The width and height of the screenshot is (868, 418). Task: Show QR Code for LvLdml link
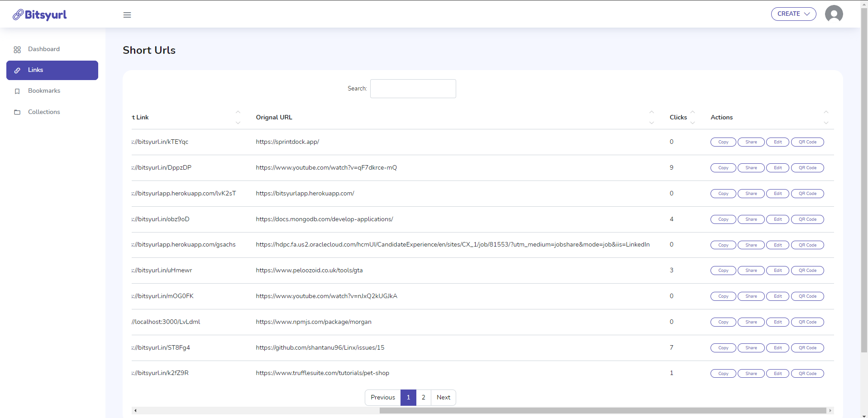(807, 322)
